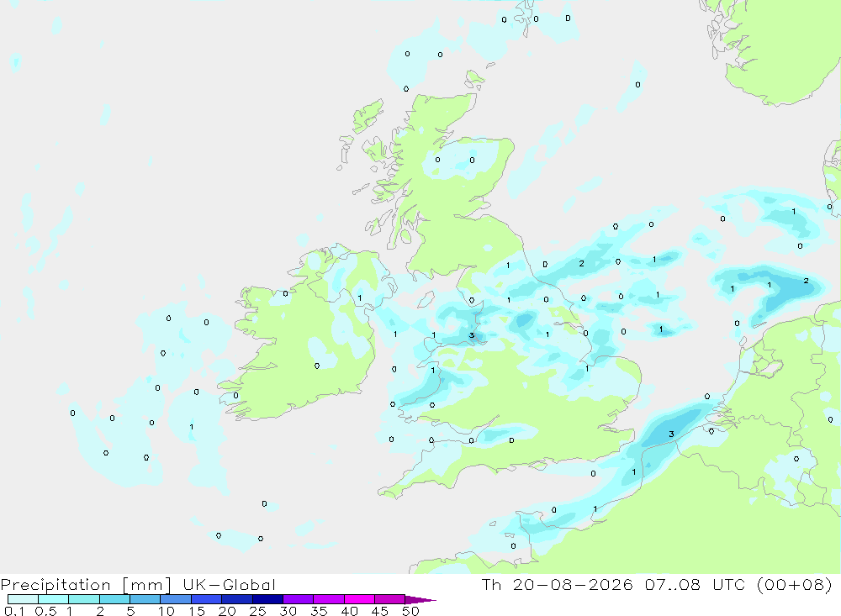Click the '3' value over the Dover Strait

(x=671, y=434)
